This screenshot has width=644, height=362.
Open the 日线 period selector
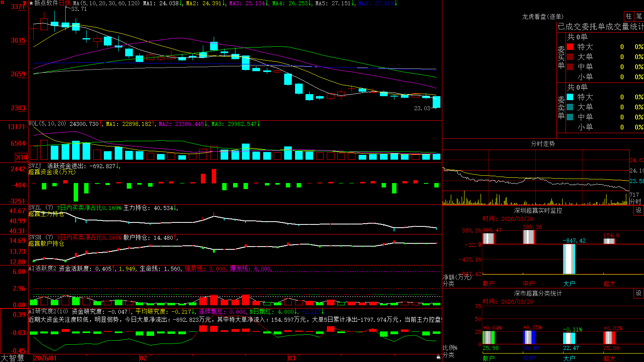(65, 3)
